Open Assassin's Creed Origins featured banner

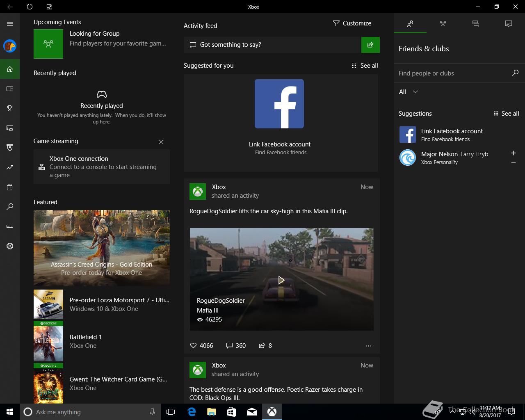(x=102, y=248)
